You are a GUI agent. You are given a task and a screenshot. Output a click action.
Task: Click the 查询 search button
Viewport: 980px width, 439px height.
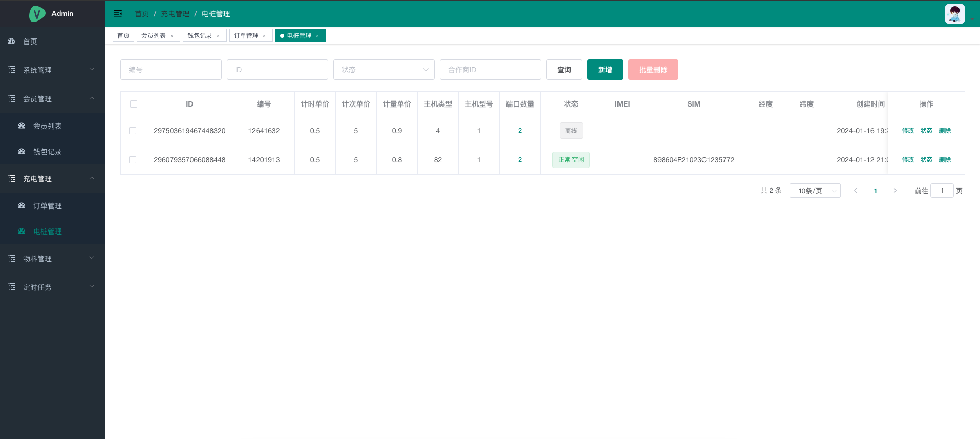pyautogui.click(x=564, y=70)
